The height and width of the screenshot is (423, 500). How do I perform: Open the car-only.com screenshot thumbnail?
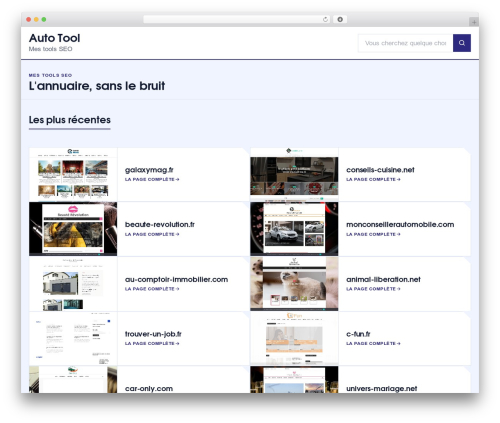[73, 380]
